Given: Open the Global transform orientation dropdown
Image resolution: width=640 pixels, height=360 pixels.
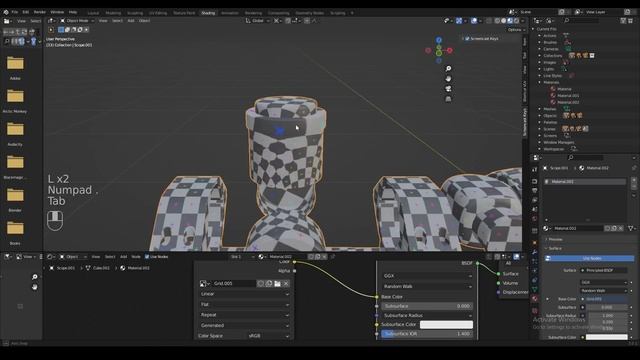Looking at the screenshot, I should coord(258,21).
